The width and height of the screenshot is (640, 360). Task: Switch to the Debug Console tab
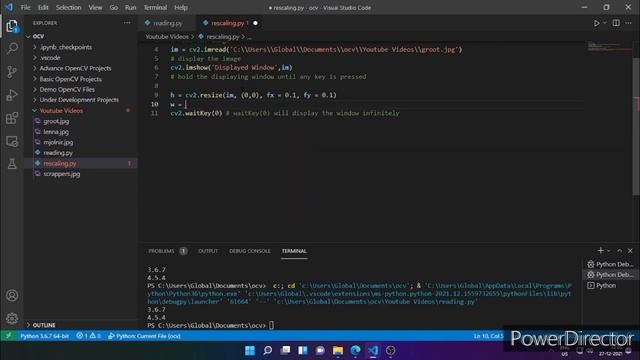point(249,251)
